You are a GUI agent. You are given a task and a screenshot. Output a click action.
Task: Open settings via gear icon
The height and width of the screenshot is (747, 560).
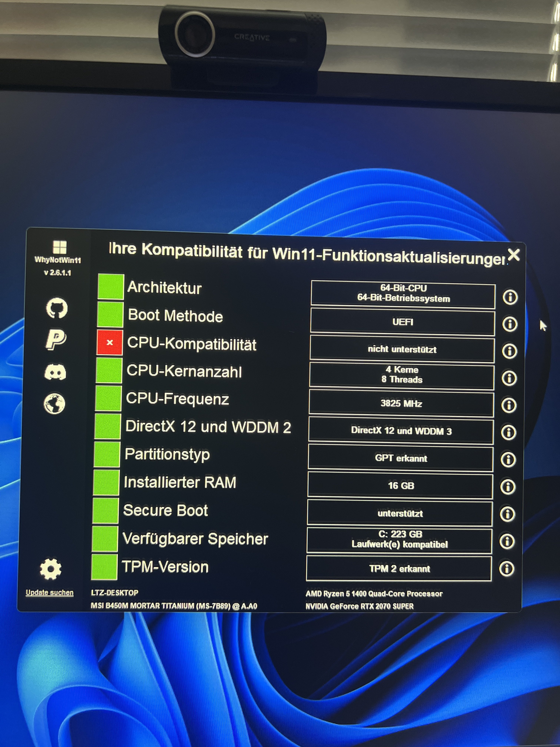coord(51,569)
